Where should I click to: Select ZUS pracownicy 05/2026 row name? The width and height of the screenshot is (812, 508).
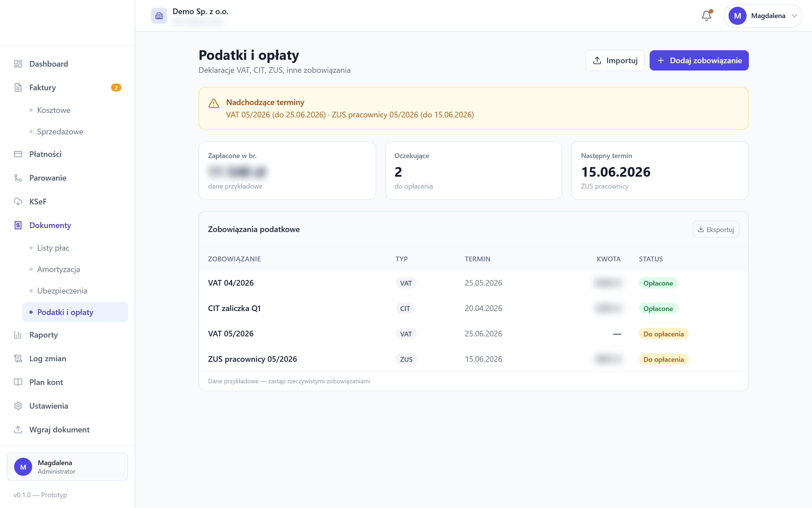(x=252, y=359)
